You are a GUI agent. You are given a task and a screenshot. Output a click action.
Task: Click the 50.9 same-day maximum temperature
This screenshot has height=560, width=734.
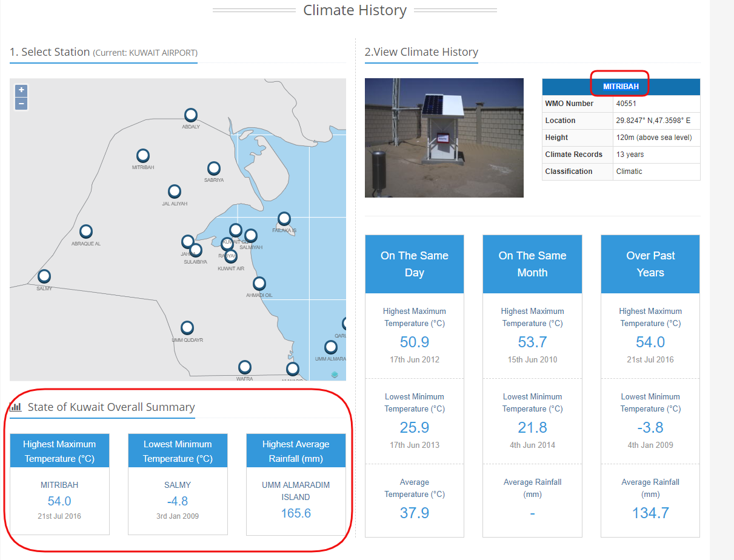tap(415, 342)
